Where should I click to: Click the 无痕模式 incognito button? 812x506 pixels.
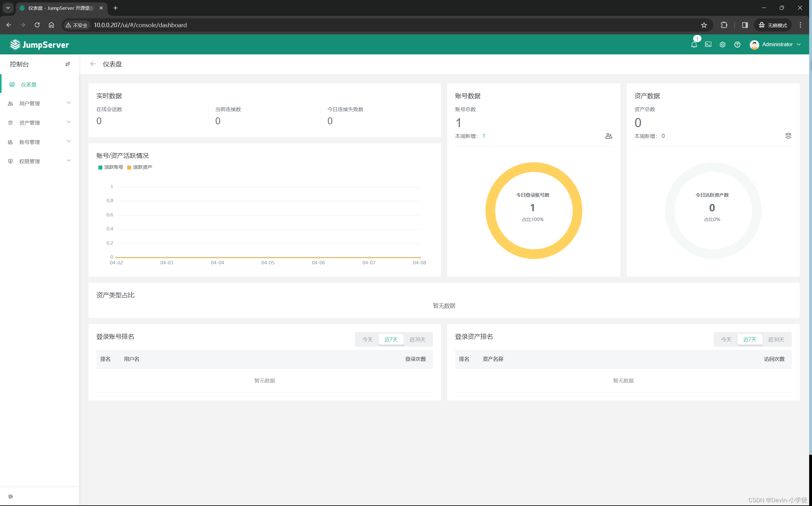coord(772,25)
